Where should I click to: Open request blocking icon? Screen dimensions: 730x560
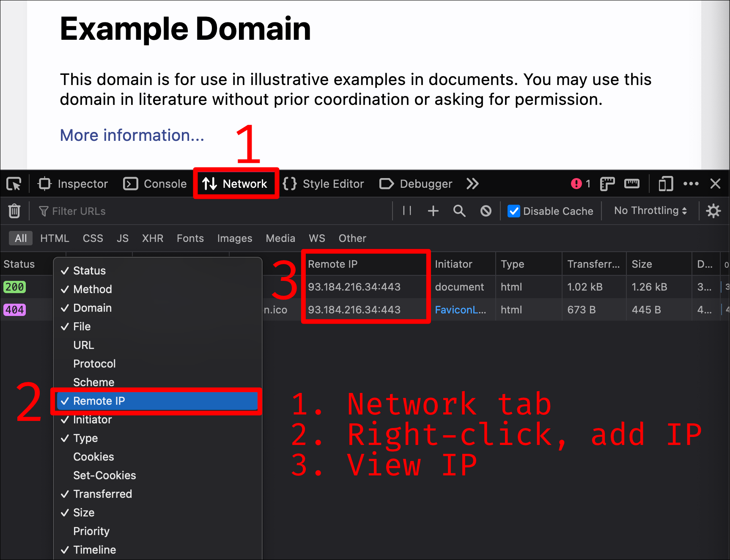point(486,211)
